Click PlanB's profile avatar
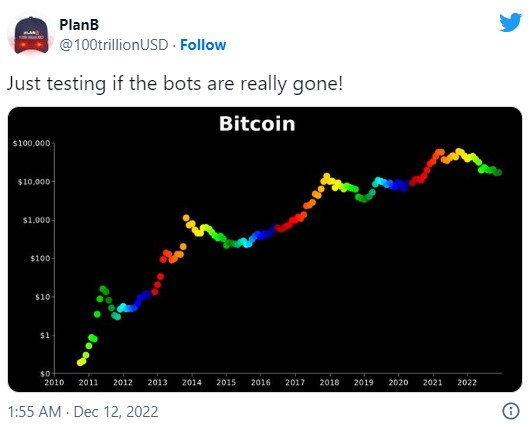Image resolution: width=532 pixels, height=427 pixels. [31, 35]
